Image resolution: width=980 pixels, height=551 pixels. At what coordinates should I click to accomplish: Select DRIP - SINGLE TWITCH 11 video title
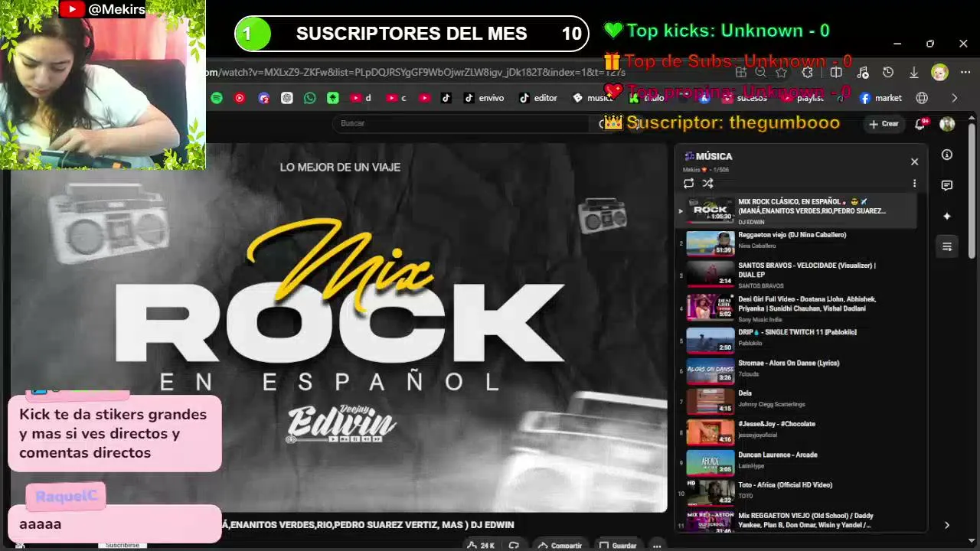tap(797, 332)
